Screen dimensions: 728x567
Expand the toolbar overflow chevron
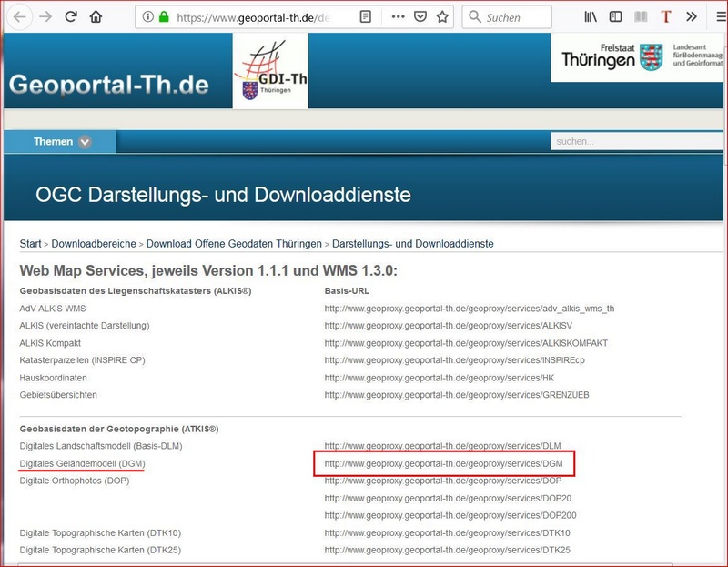692,16
